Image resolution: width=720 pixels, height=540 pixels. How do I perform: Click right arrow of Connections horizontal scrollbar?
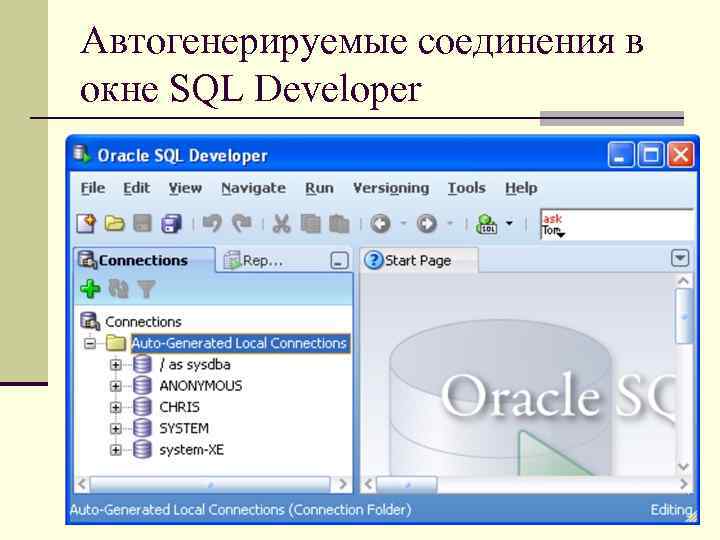343,484
